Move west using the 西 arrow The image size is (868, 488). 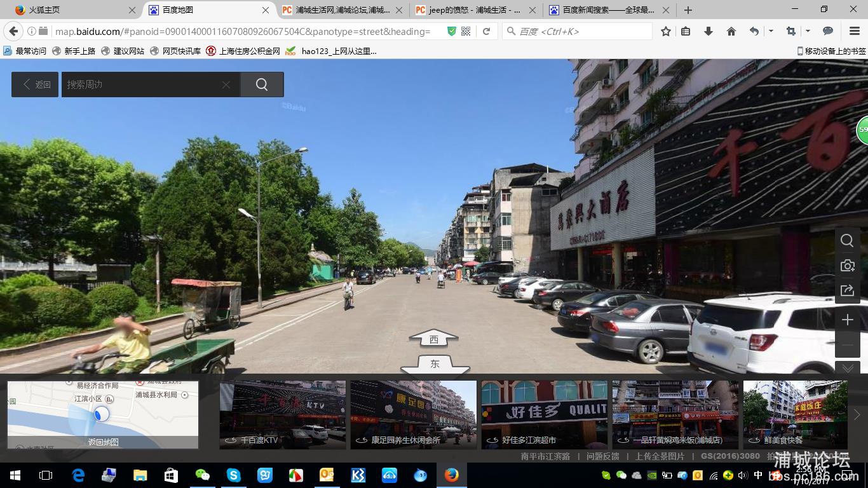click(433, 339)
